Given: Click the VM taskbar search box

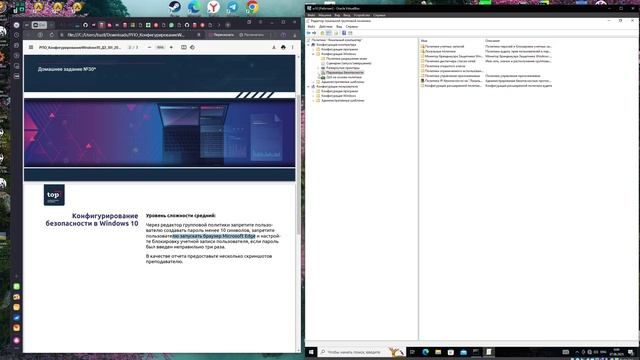Looking at the screenshot, I should pos(361,352).
